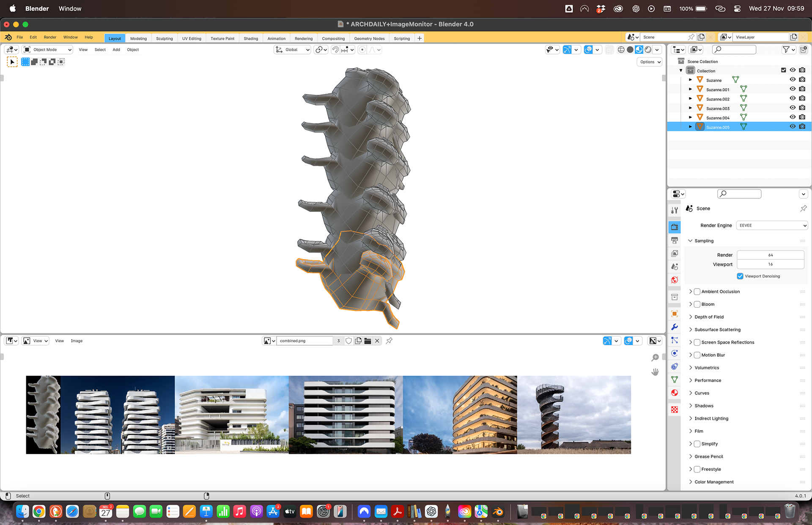
Task: Click the viewport Options button
Action: point(650,62)
